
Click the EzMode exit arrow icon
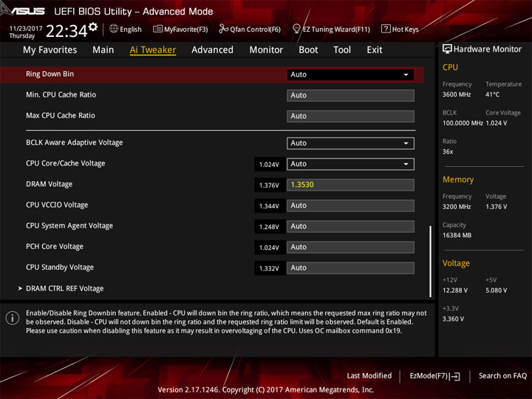coord(455,376)
